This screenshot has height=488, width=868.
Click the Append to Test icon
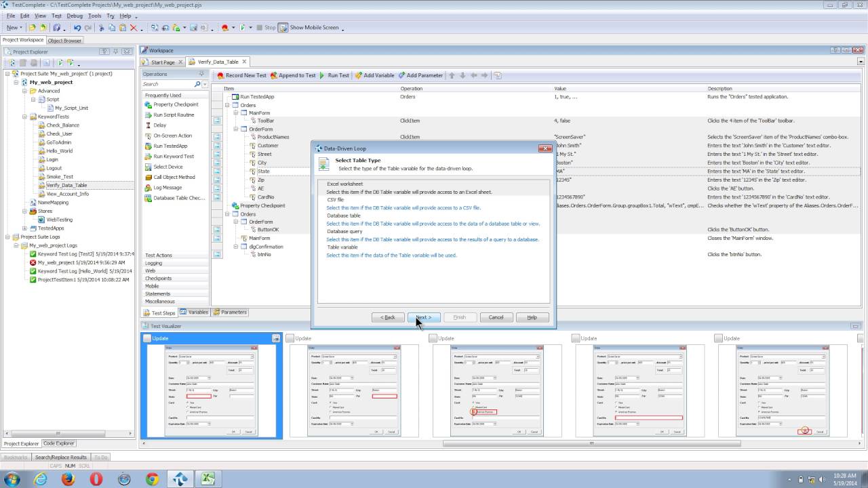pyautogui.click(x=273, y=75)
